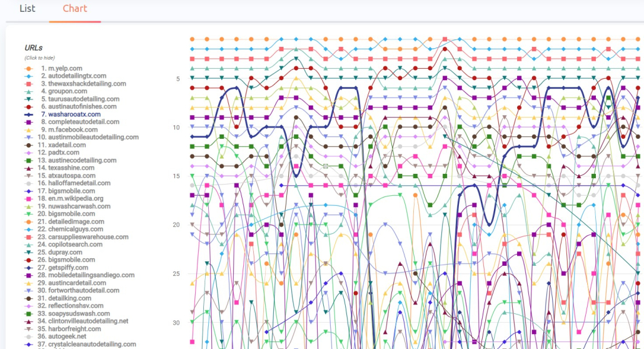Click the purple square marker for completeautodetail.com

[x=28, y=122]
